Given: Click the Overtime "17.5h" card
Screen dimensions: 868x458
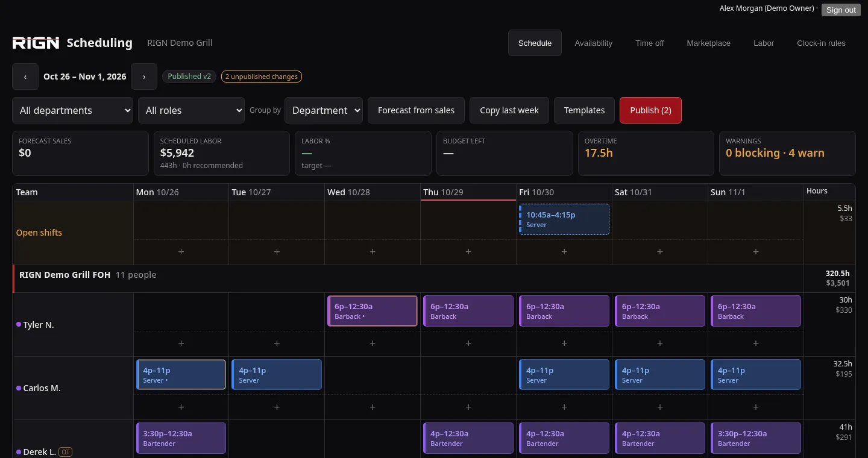Looking at the screenshot, I should [646, 154].
